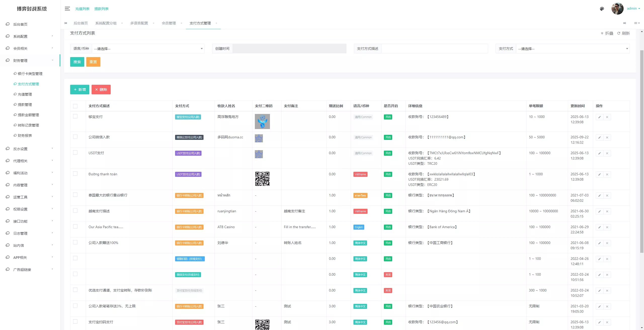644x330 pixels.
Task: Click the green 搜索 button
Action: pos(77,62)
